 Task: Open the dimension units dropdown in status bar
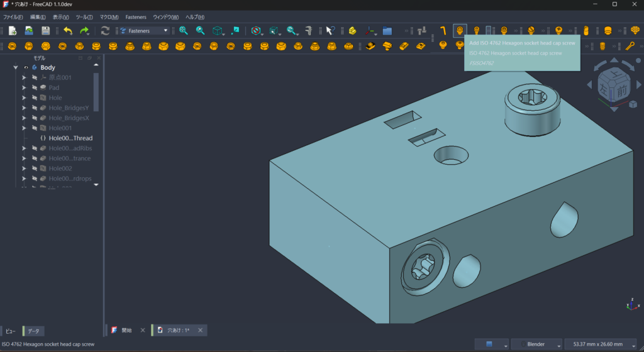601,344
